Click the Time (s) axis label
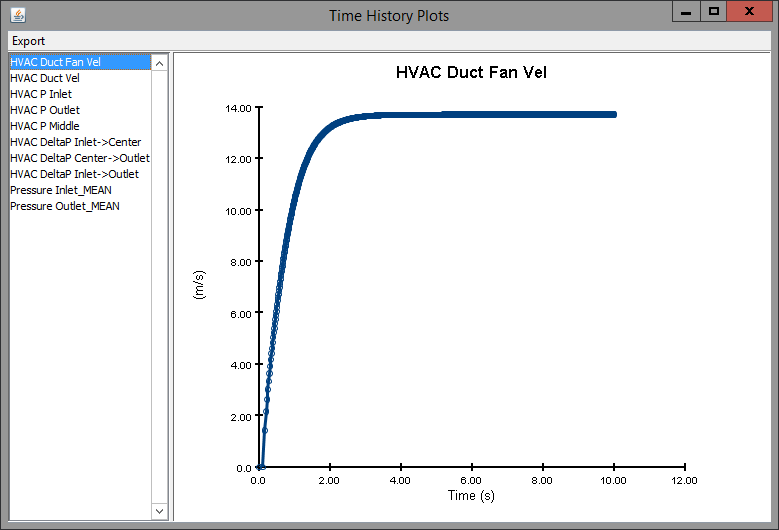Screen dimensions: 779x530 [470, 495]
